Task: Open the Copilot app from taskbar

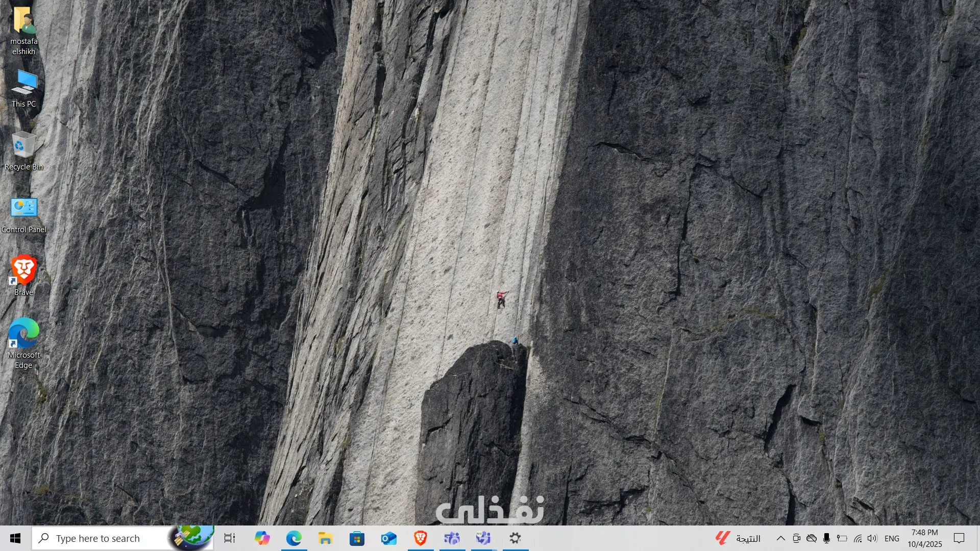Action: coord(262,538)
